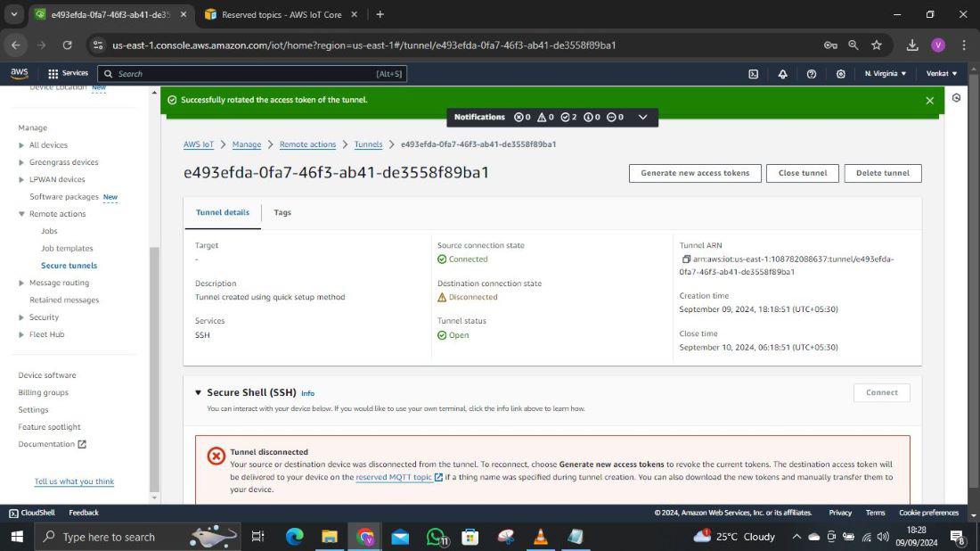Launch CloudShell from top navigation icon

tap(753, 74)
